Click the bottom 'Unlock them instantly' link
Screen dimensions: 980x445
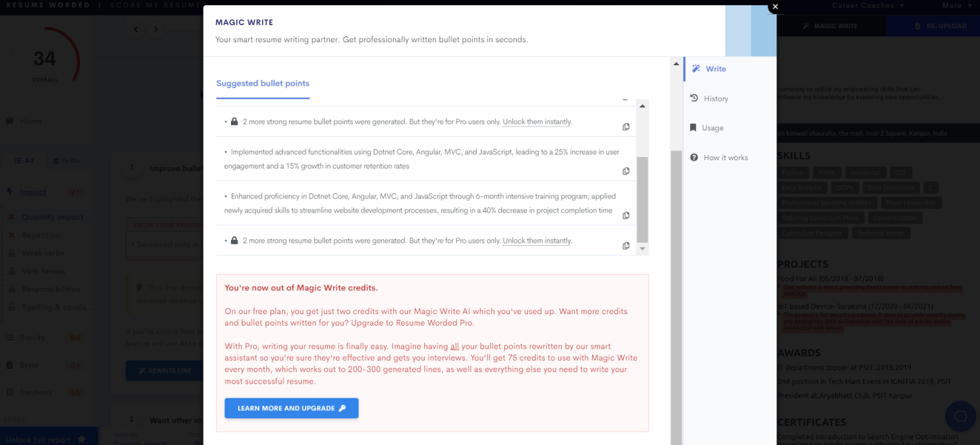[x=537, y=241]
